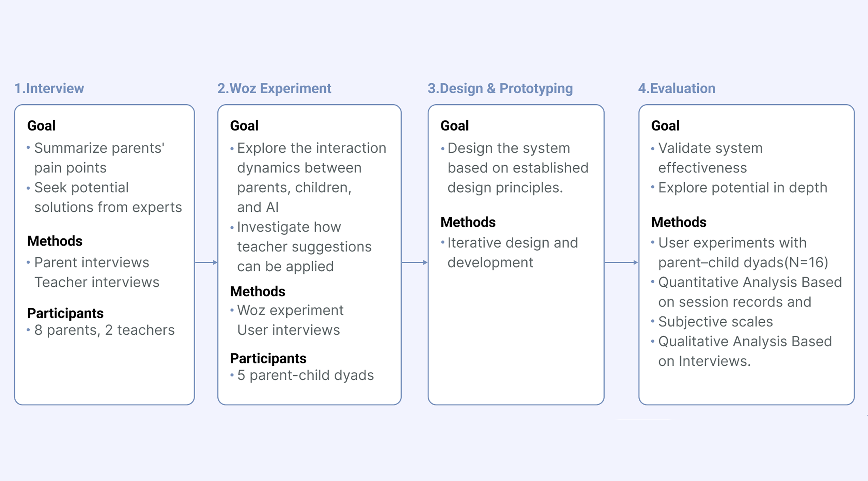Click the Goal heading in the Interview box
Image resolution: width=868 pixels, height=481 pixels.
tap(41, 126)
